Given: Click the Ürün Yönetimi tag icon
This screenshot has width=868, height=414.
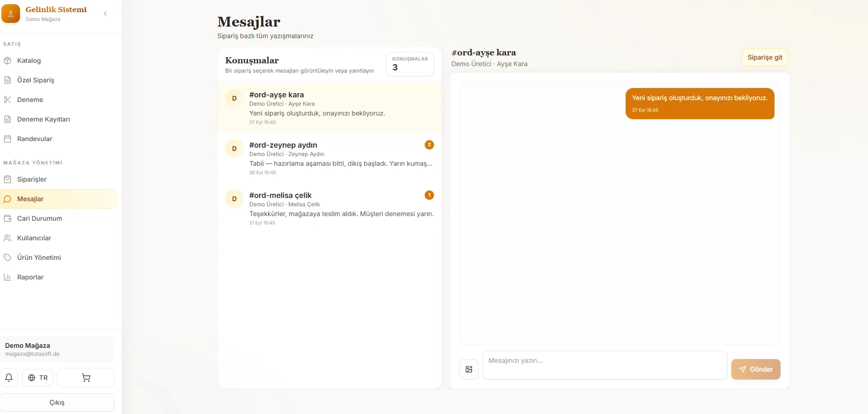Looking at the screenshot, I should coord(7,258).
